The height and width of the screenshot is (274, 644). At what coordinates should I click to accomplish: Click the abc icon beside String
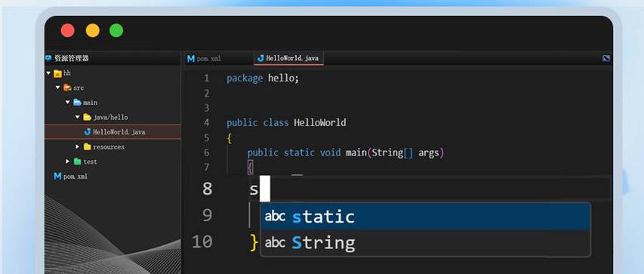275,243
